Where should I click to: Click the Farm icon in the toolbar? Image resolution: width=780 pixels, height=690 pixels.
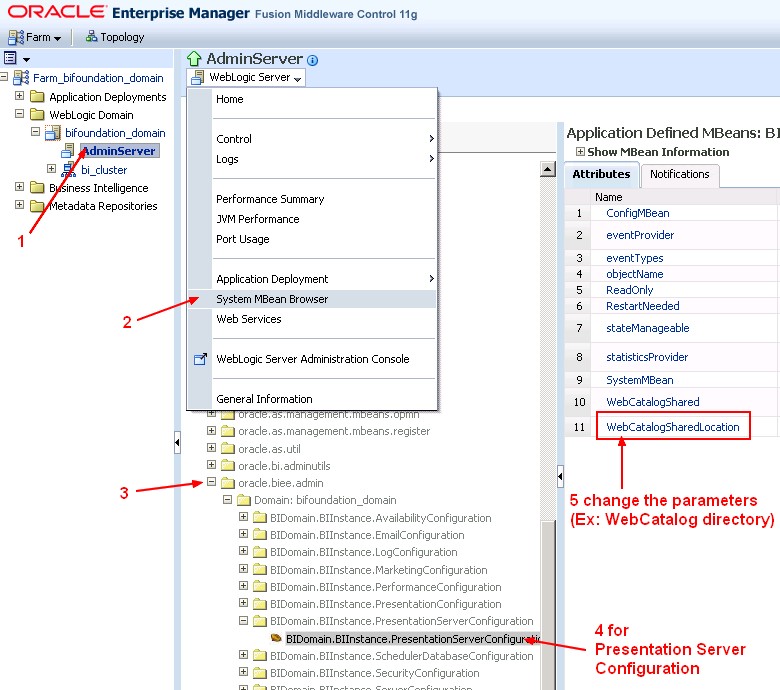[15, 37]
